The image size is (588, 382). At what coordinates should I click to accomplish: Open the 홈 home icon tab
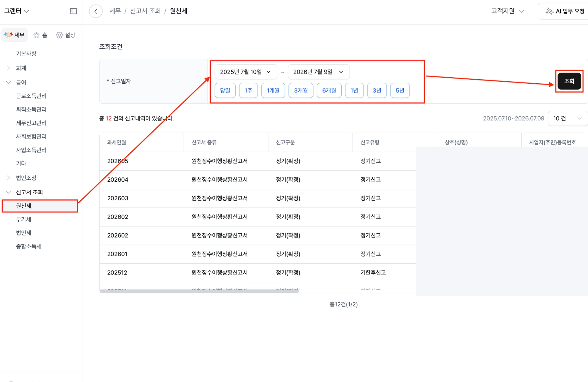(40, 35)
